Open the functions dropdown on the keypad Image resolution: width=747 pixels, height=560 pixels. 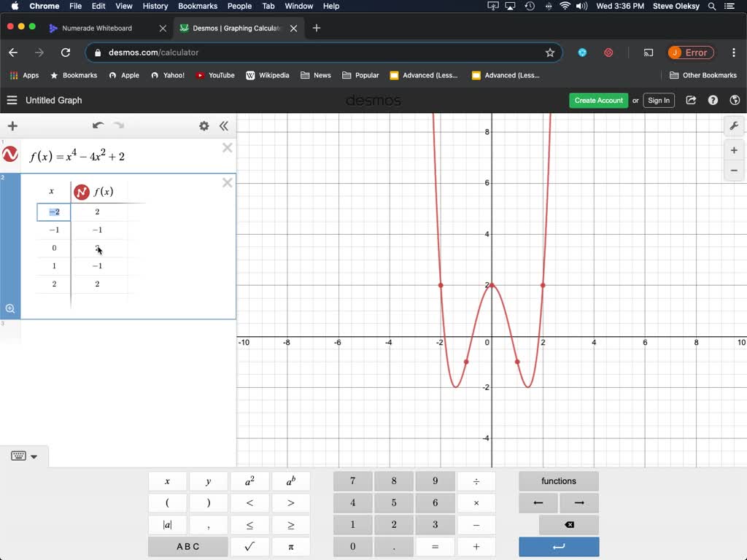[x=558, y=481]
